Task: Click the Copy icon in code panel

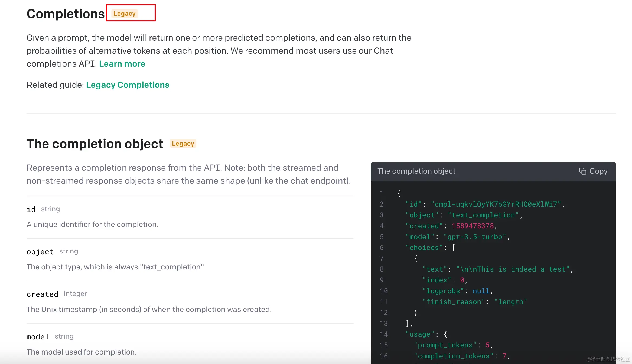Action: (x=582, y=171)
